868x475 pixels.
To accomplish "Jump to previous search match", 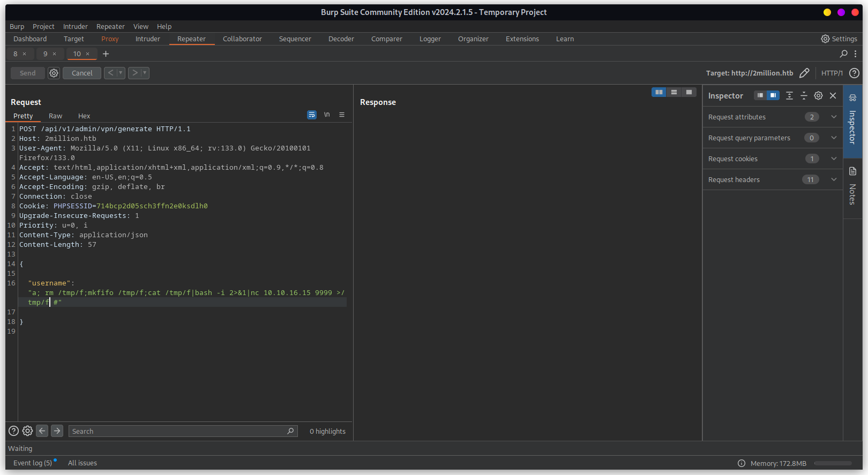I will pyautogui.click(x=42, y=431).
